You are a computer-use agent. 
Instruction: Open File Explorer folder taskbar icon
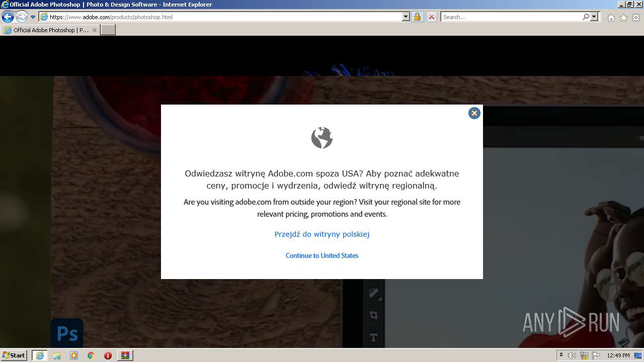tap(57, 355)
